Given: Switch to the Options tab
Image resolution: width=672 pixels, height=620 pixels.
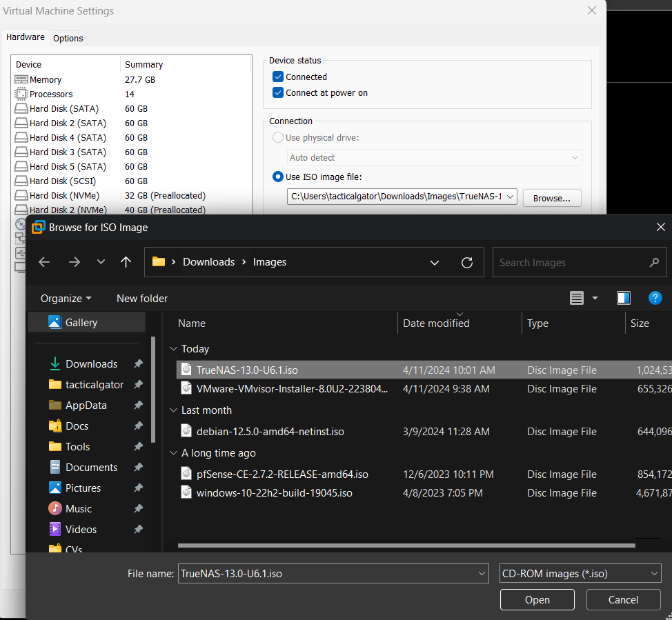Looking at the screenshot, I should (x=68, y=38).
